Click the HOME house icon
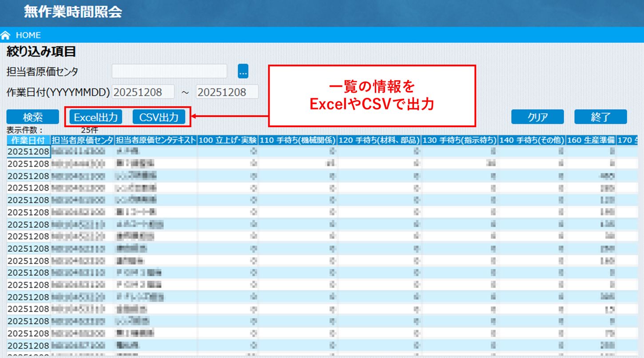 (x=6, y=35)
